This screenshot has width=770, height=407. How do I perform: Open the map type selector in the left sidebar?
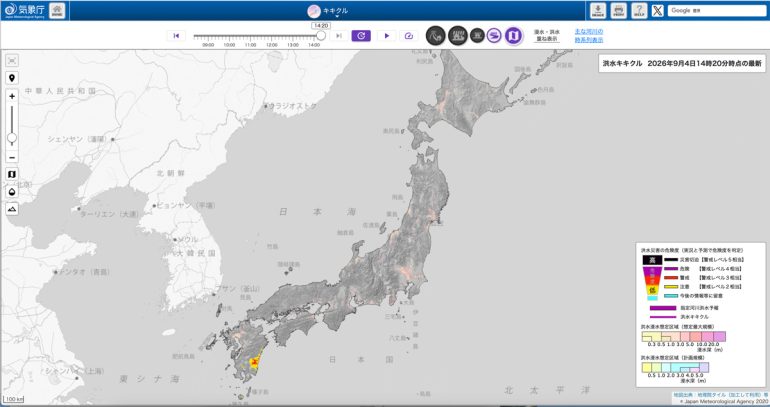coord(12,174)
